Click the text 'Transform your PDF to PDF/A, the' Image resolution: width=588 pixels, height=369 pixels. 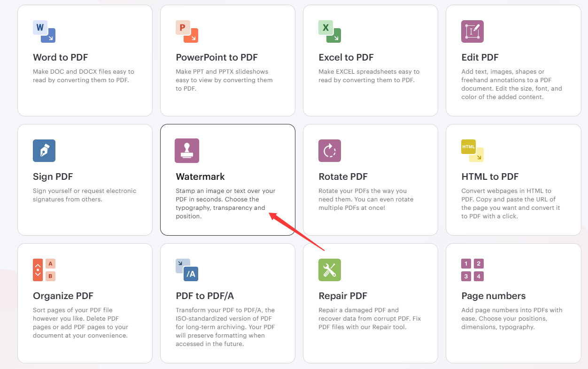(x=225, y=310)
